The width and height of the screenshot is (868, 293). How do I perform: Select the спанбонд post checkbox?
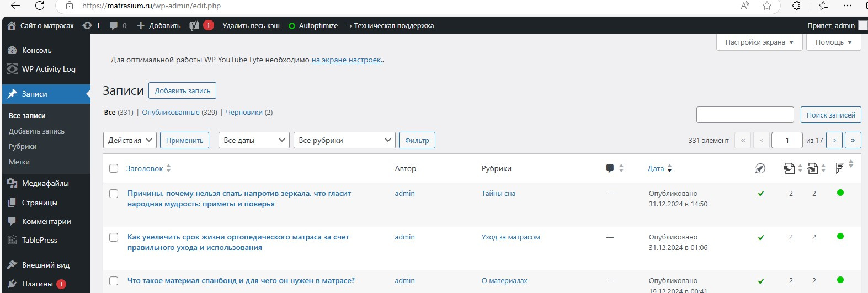click(x=114, y=281)
